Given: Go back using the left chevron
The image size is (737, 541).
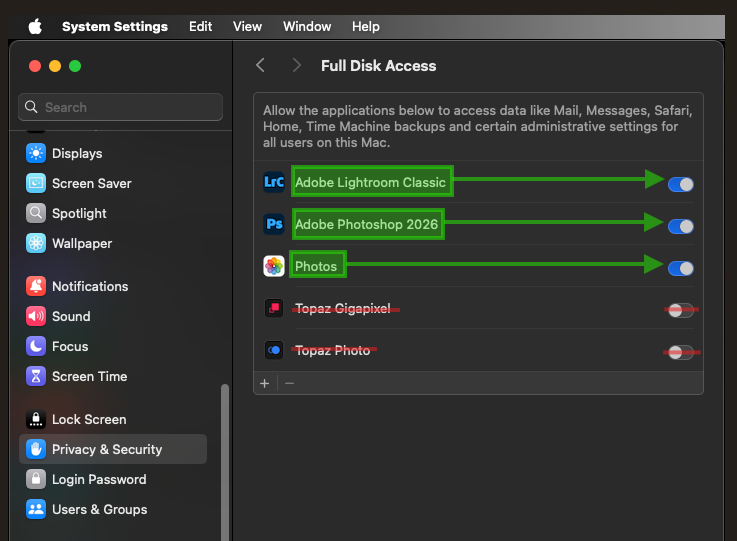Looking at the screenshot, I should (261, 65).
